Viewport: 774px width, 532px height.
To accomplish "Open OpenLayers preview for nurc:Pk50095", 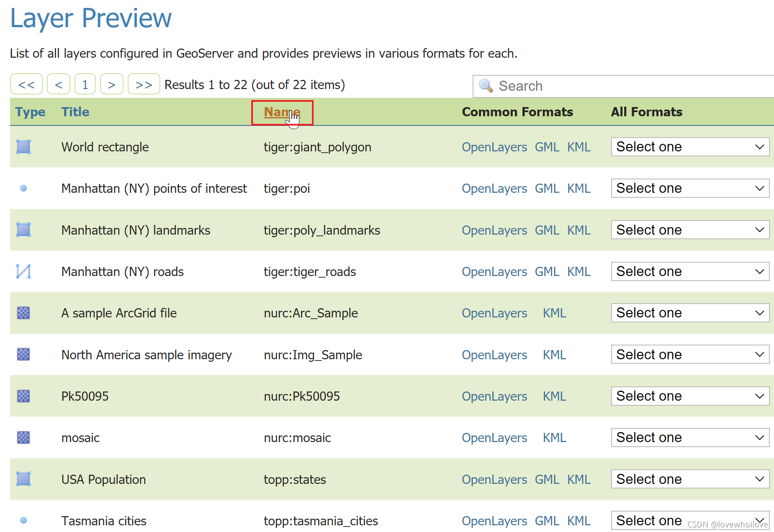I will [x=494, y=396].
